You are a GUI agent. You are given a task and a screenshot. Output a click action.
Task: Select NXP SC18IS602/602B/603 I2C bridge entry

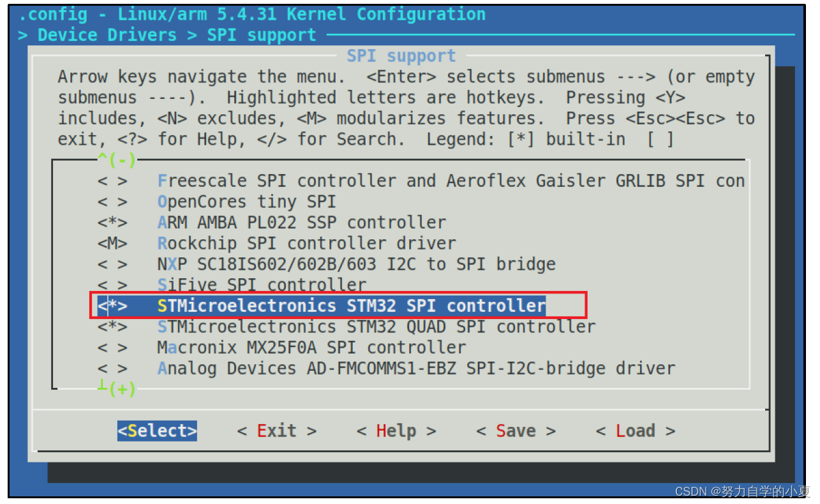(356, 264)
